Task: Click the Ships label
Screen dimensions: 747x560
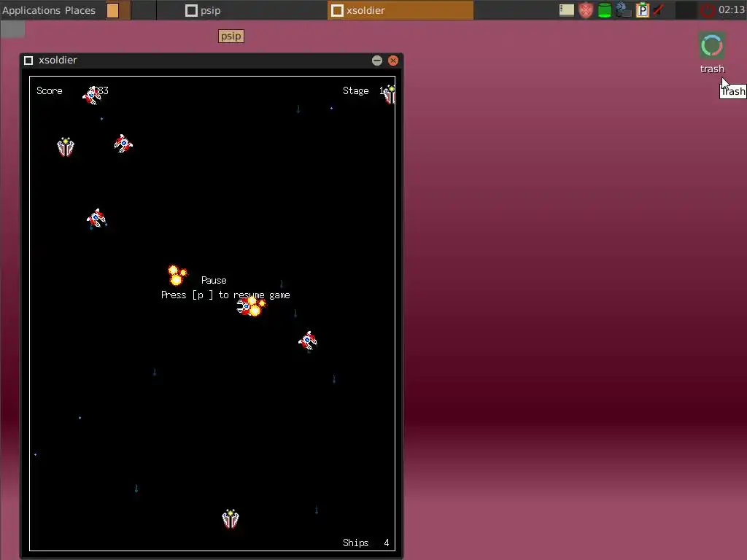Action: click(x=356, y=542)
